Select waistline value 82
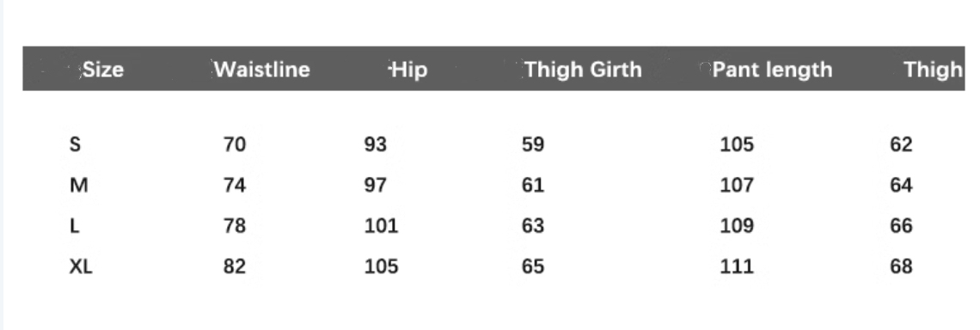Image resolution: width=980 pixels, height=330 pixels. [x=235, y=267]
